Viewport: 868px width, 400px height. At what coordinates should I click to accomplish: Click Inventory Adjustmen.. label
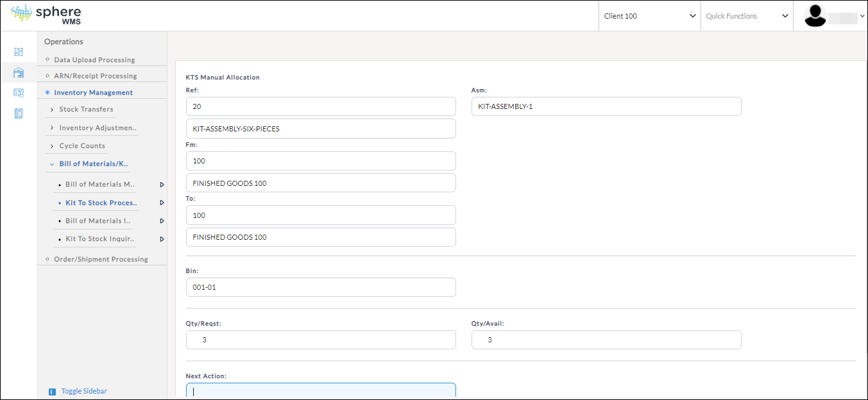(98, 128)
